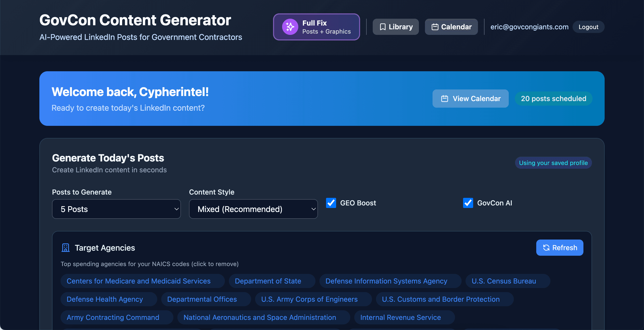Click the calendar icon on the View Calendar button
The width and height of the screenshot is (644, 330).
pyautogui.click(x=444, y=99)
